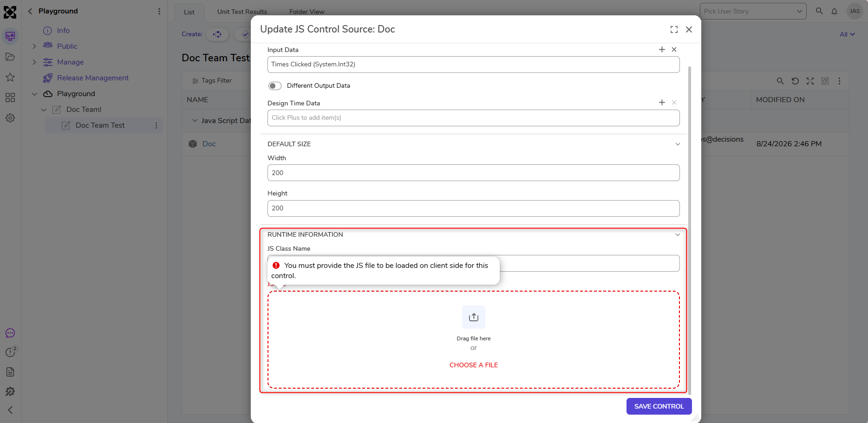Open Doc Team Test row options menu
868x423 pixels.
[x=157, y=125]
